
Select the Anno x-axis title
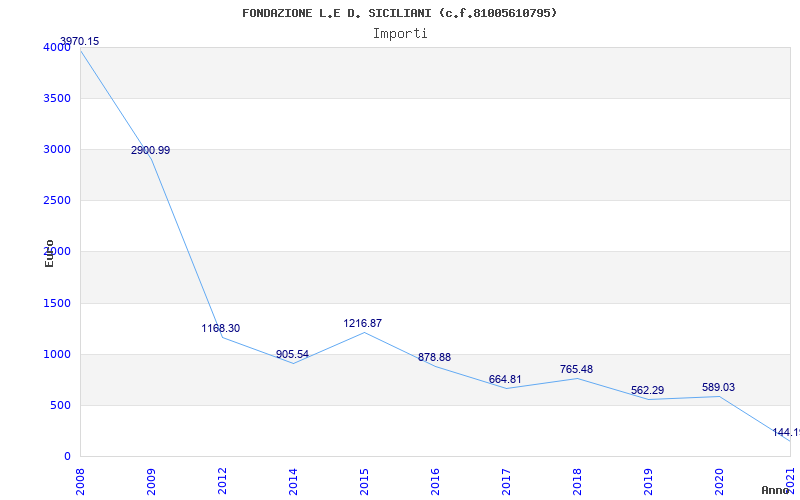(x=776, y=490)
